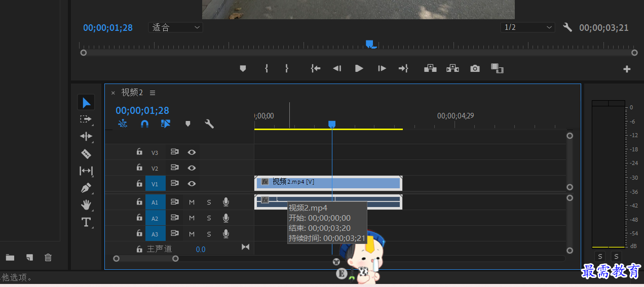Step forward one frame
The width and height of the screenshot is (644, 287).
pos(382,68)
